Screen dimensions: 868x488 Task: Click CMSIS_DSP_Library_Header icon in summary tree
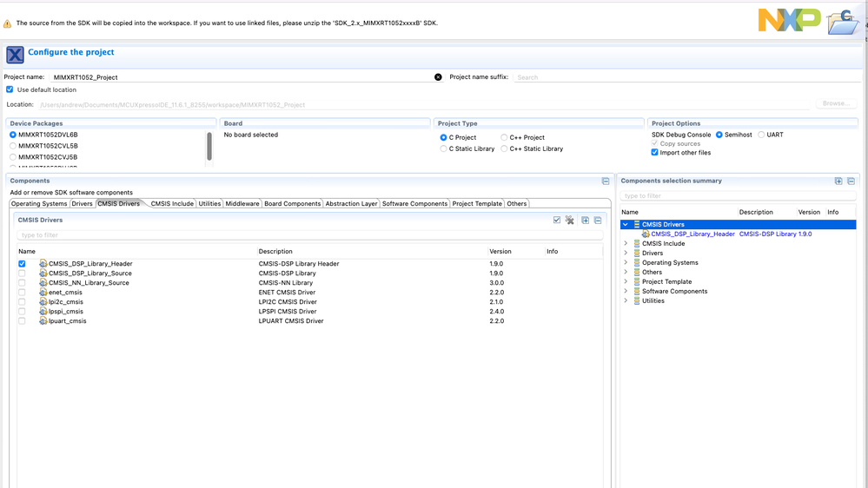click(646, 234)
